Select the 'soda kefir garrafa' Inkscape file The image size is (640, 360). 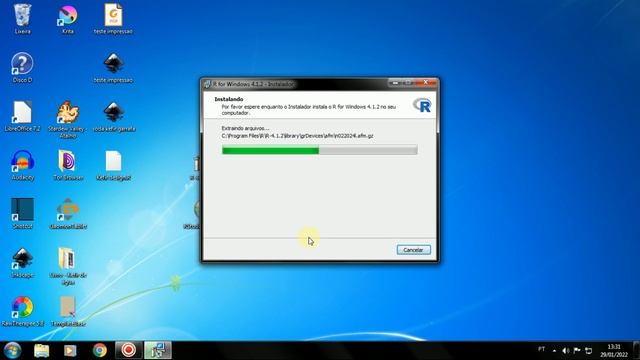point(114,116)
